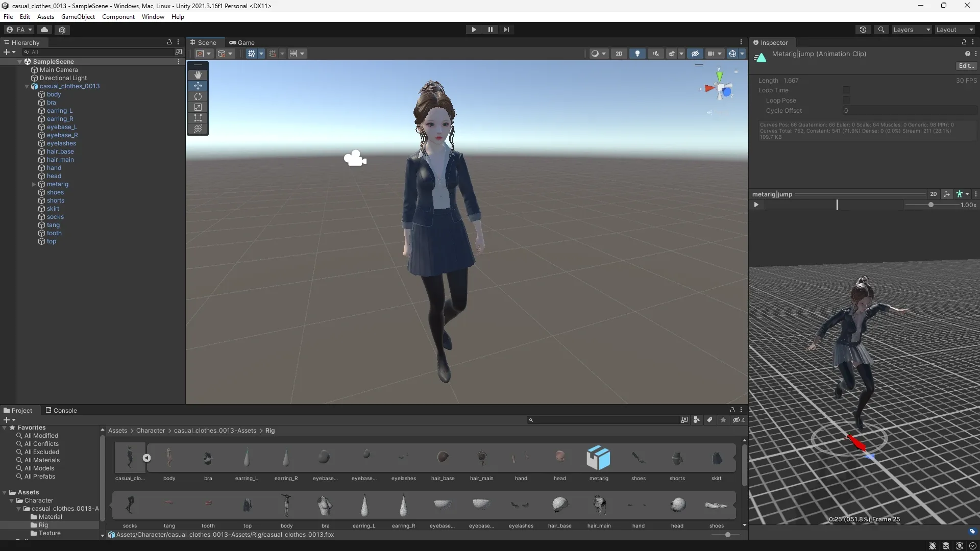
Task: Toggle scene audio mute
Action: pos(655,53)
